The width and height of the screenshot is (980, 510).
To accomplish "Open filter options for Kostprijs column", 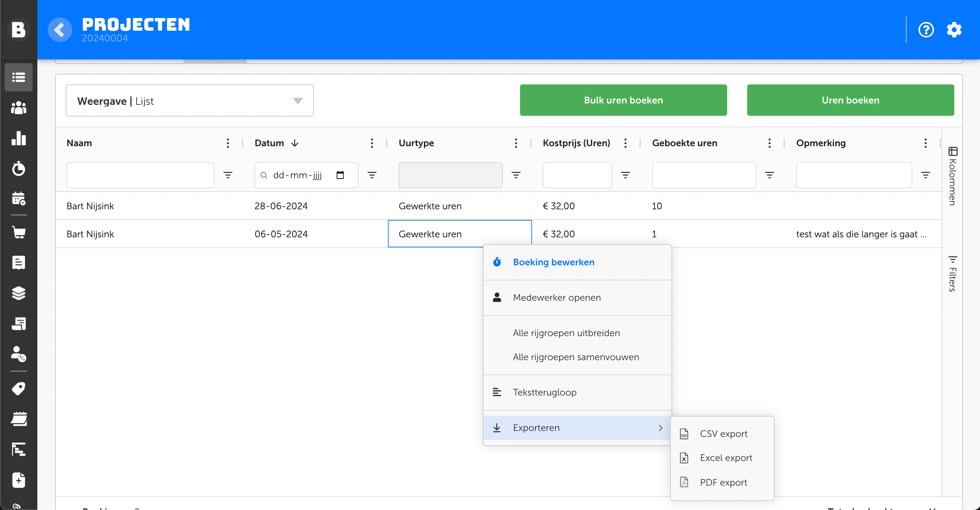I will coord(625,175).
